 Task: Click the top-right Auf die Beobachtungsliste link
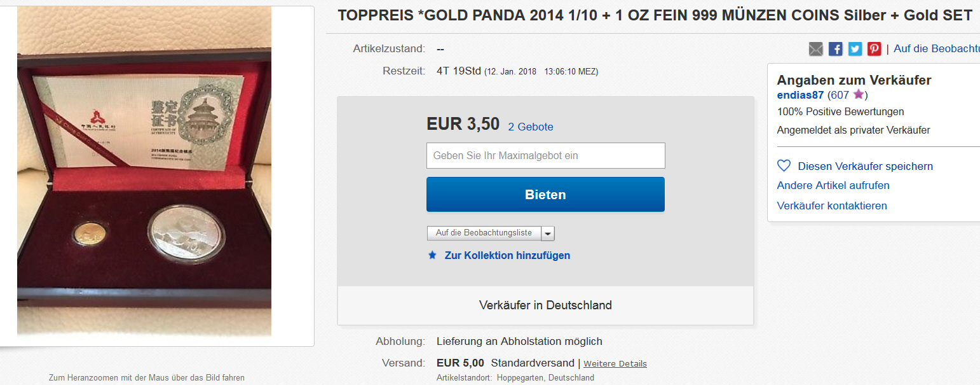coord(936,48)
